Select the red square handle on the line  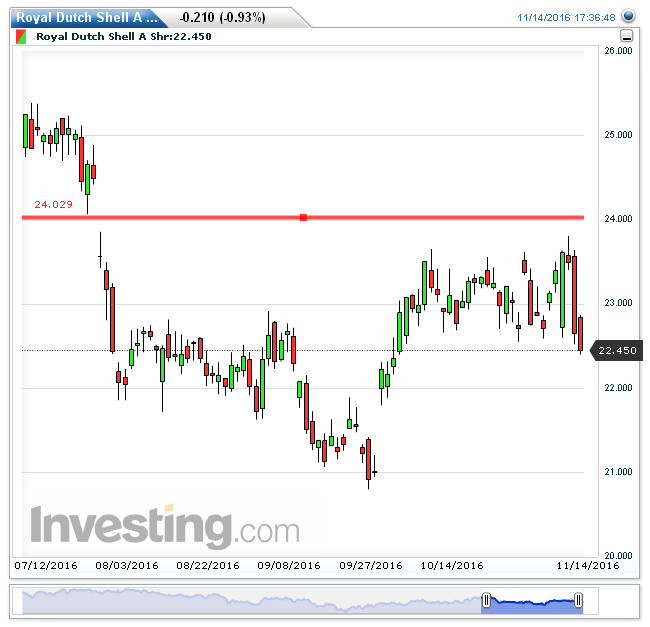pos(303,218)
